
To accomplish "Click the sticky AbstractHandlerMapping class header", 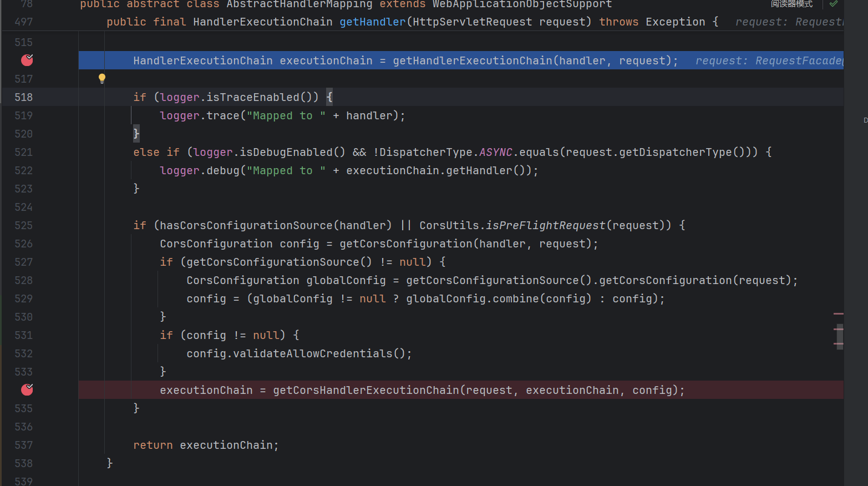I will pyautogui.click(x=346, y=4).
